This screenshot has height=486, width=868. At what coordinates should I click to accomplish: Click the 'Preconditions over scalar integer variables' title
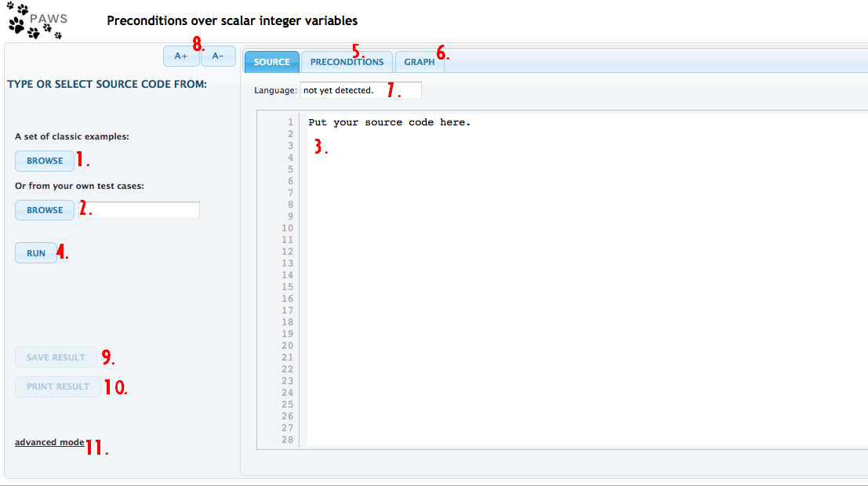pos(232,20)
